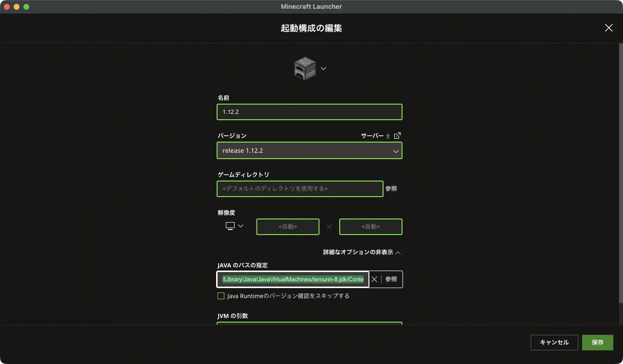Viewport: 623px width, 364px height.
Task: Enable Java Runtime version check skip checkbox
Action: tap(221, 296)
